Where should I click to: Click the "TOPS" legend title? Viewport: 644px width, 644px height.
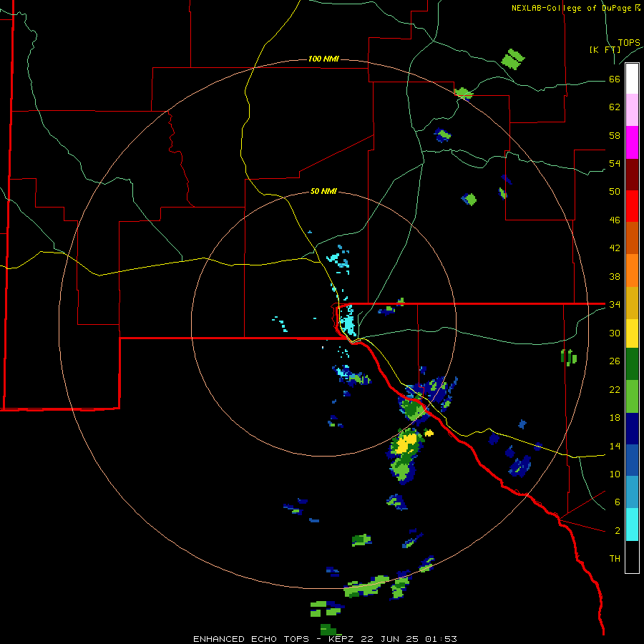tap(629, 43)
